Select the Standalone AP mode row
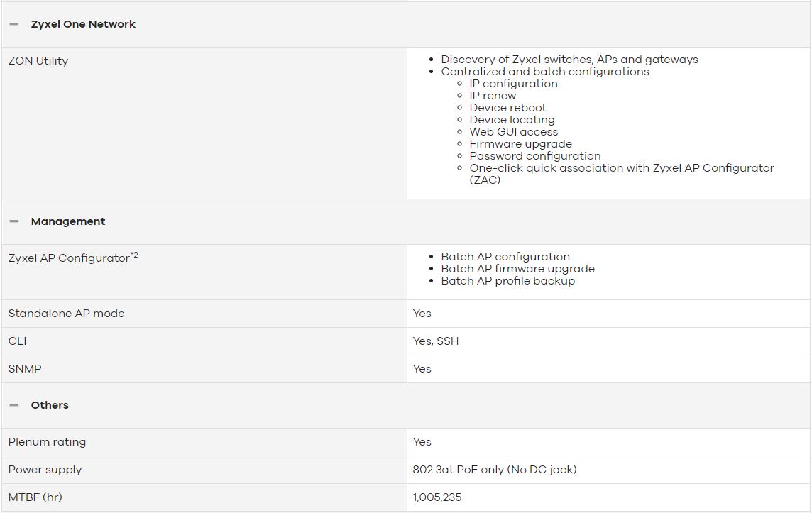812x513 pixels. point(405,314)
